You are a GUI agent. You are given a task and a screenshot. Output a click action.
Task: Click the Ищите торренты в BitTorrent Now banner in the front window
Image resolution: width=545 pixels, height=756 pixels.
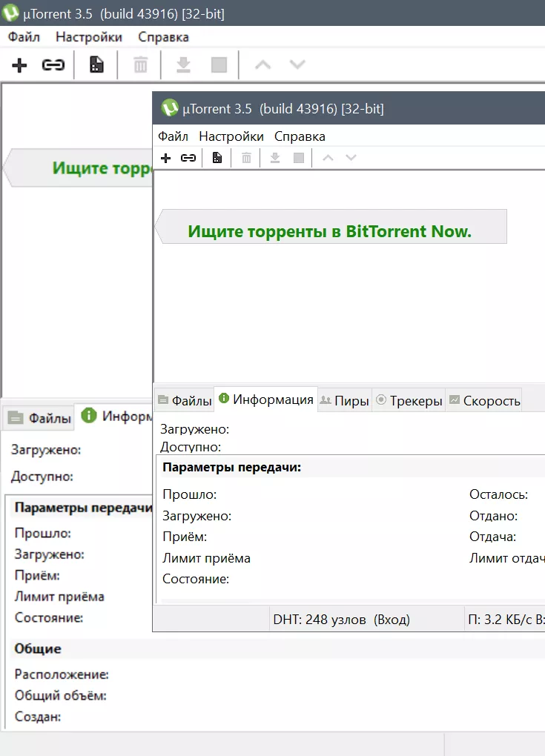coord(332,227)
